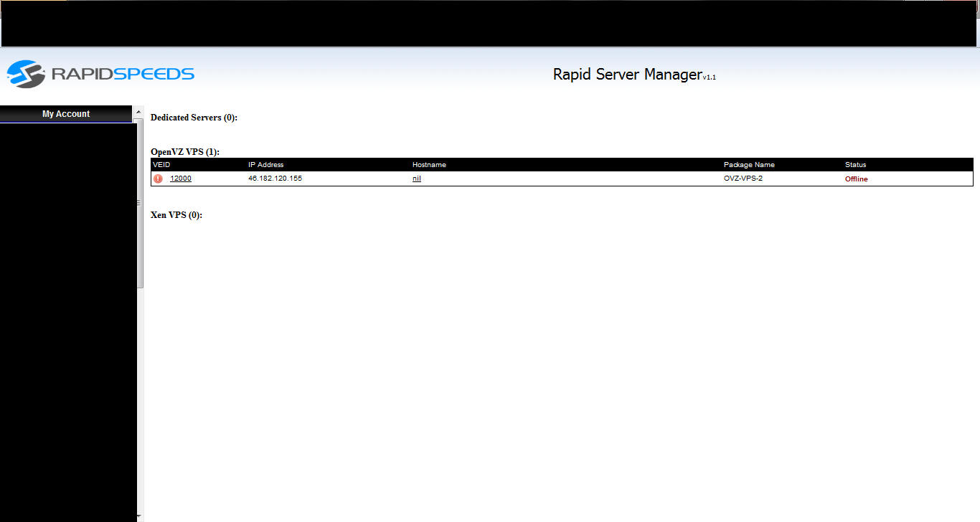The image size is (980, 522).
Task: Open VPS 12000 link
Action: click(x=181, y=179)
